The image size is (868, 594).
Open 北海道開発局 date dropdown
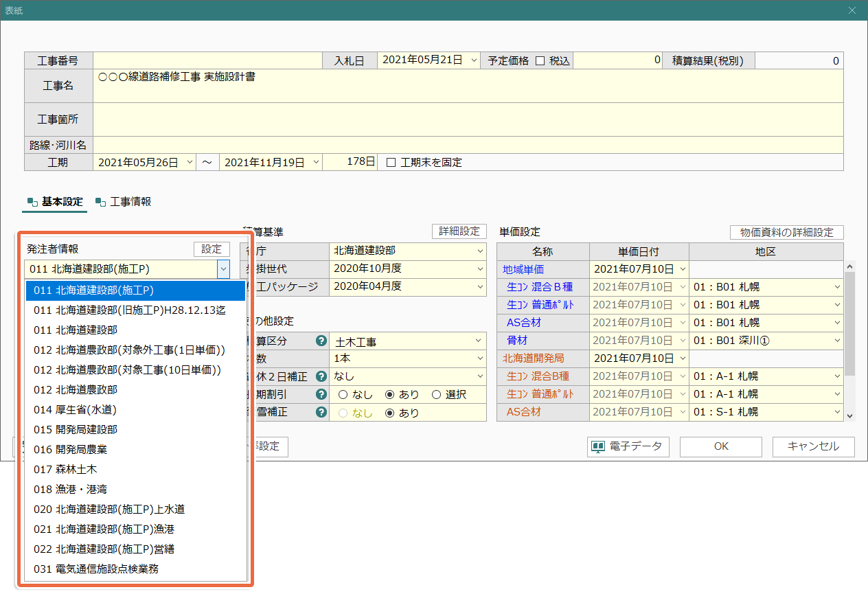click(x=683, y=358)
